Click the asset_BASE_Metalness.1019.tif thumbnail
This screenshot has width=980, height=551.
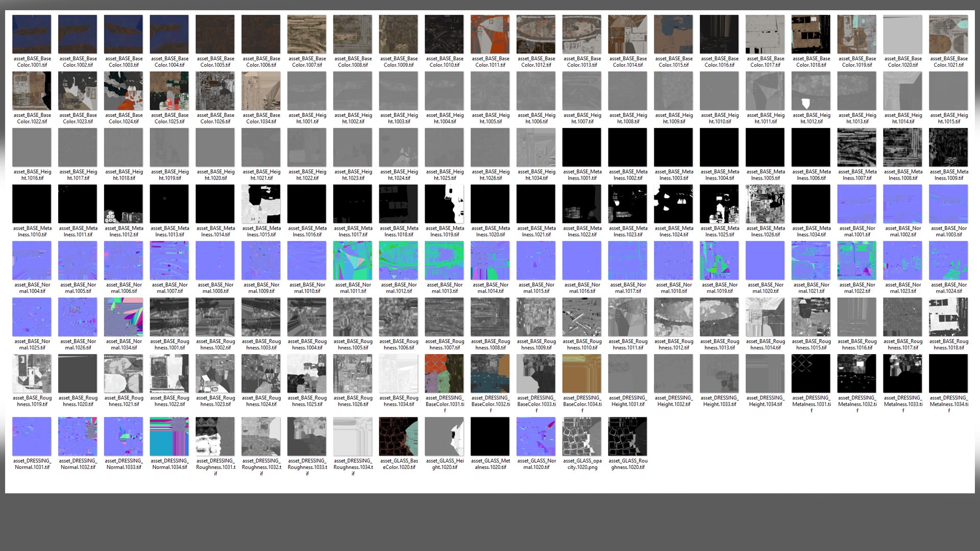coord(444,204)
